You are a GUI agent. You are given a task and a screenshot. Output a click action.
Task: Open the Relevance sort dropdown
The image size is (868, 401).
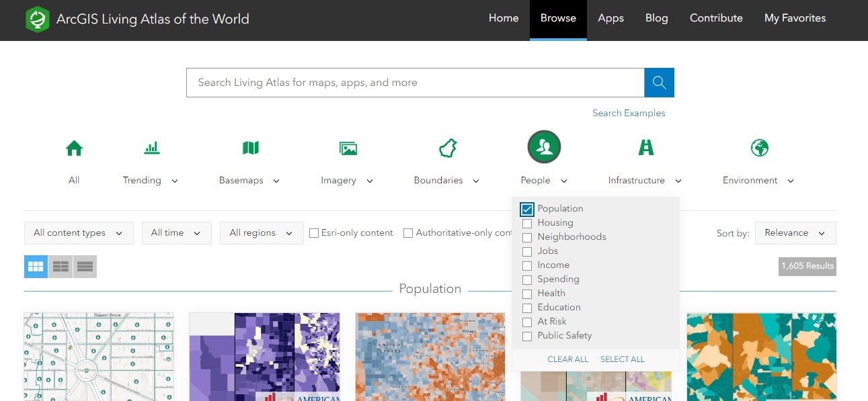click(x=795, y=233)
